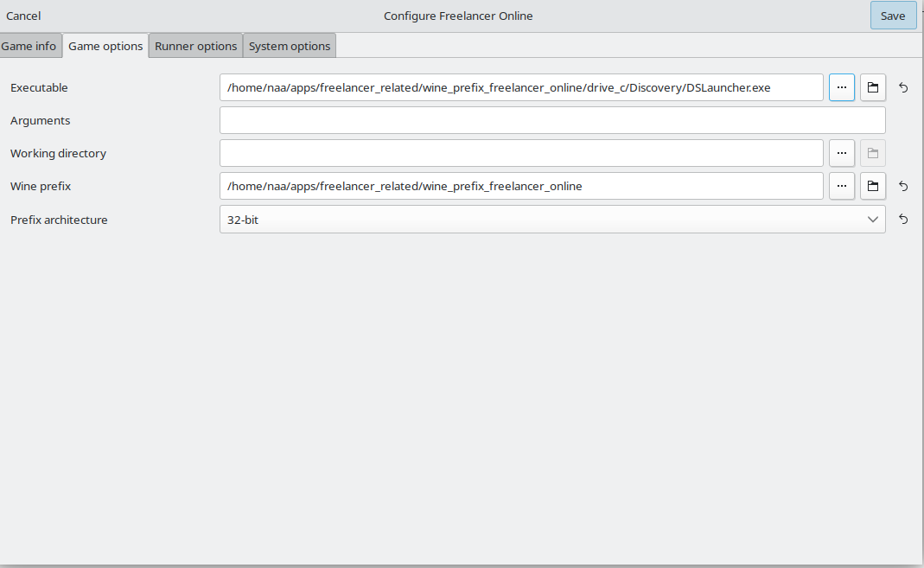Click the Prefix architecture label
This screenshot has height=568, width=924.
(59, 220)
